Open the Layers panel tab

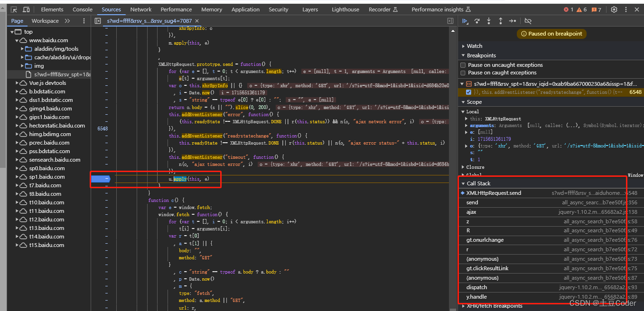pos(310,9)
